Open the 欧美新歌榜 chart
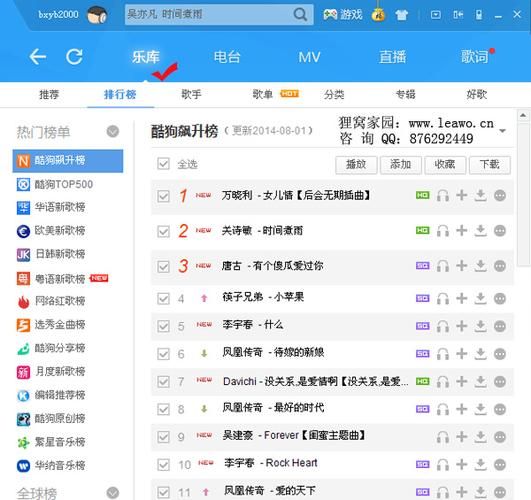 pos(60,231)
